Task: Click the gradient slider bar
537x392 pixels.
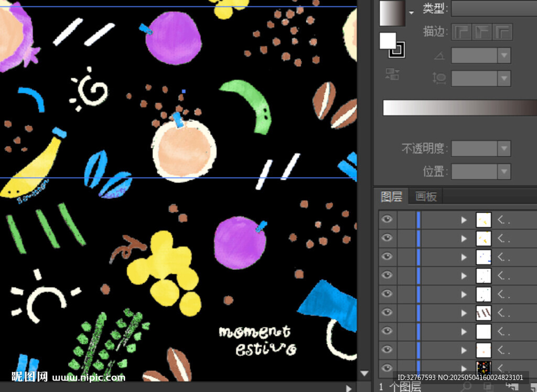Action: [x=459, y=107]
